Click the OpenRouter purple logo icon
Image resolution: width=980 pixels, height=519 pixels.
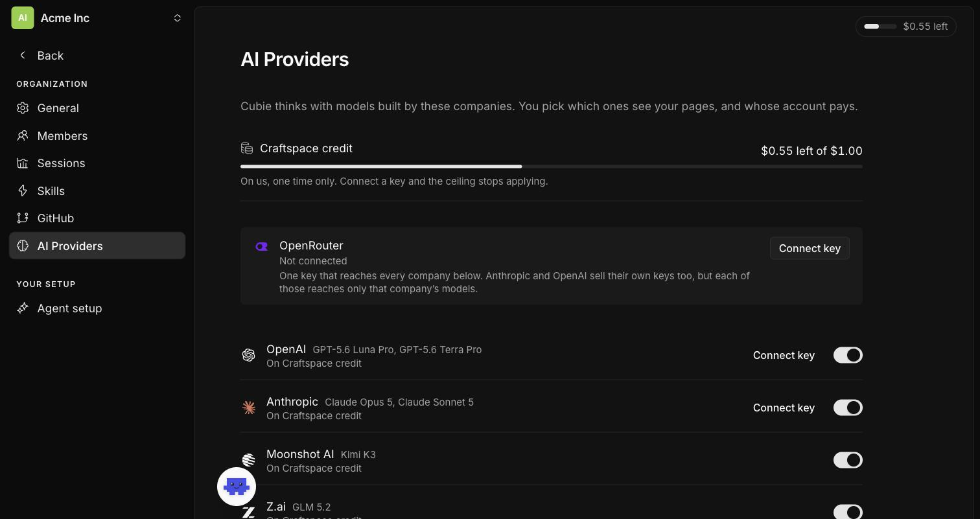click(262, 246)
